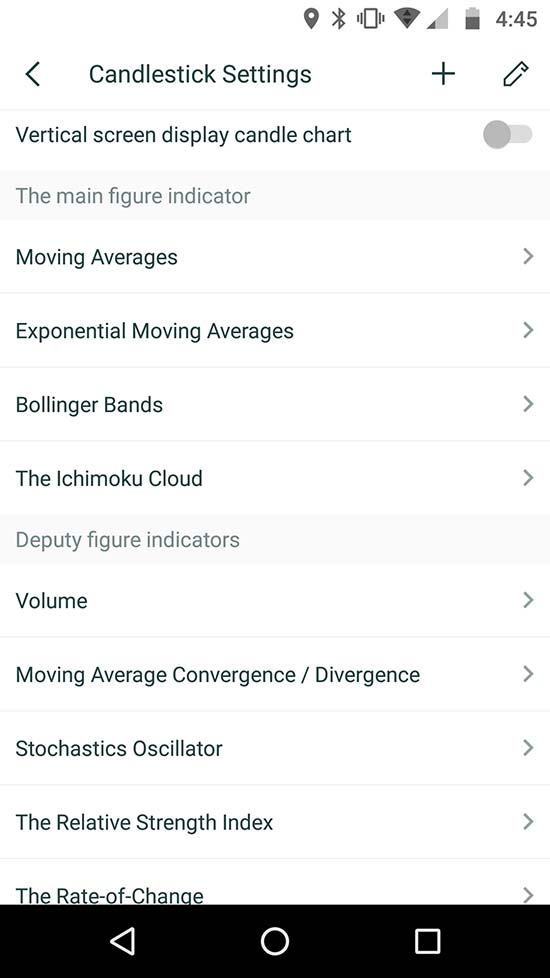
Task: Expand Moving Averages chevron
Action: click(528, 256)
